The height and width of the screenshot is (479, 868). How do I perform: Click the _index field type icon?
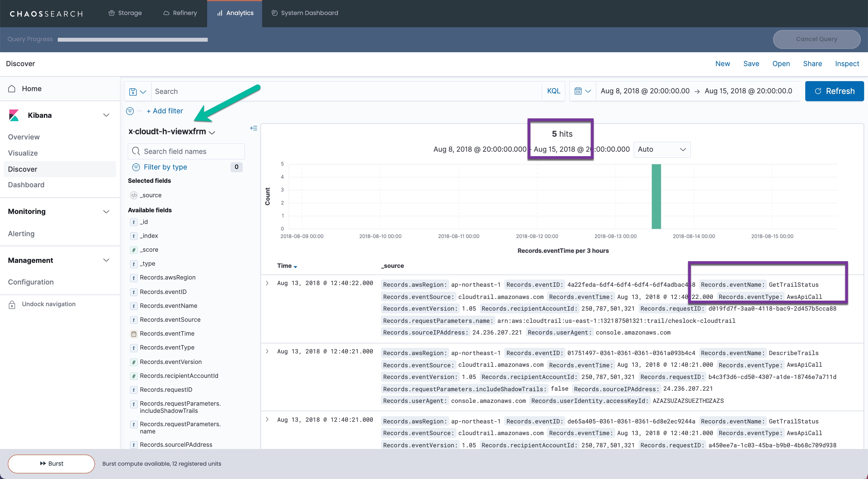pos(134,236)
